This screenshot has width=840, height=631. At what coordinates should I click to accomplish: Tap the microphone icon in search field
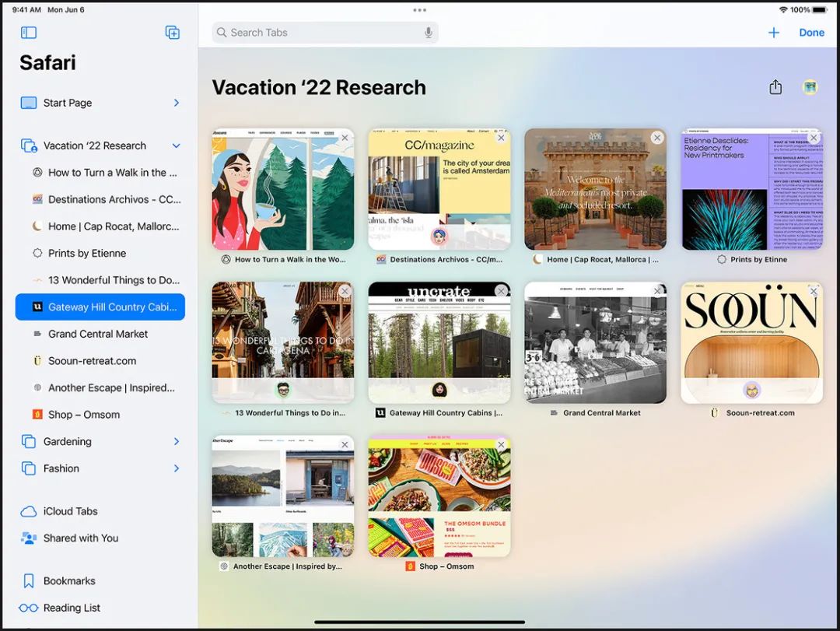coord(429,33)
